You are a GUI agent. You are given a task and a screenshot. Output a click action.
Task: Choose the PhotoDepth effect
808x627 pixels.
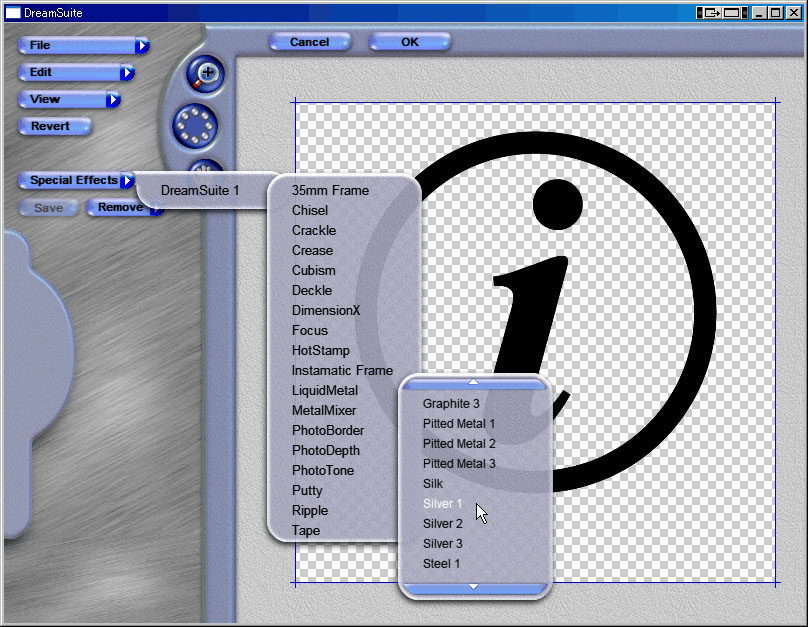tap(326, 451)
